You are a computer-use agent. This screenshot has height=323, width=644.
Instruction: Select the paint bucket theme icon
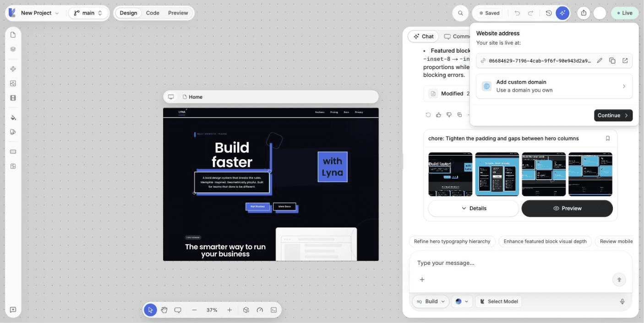pos(13,118)
